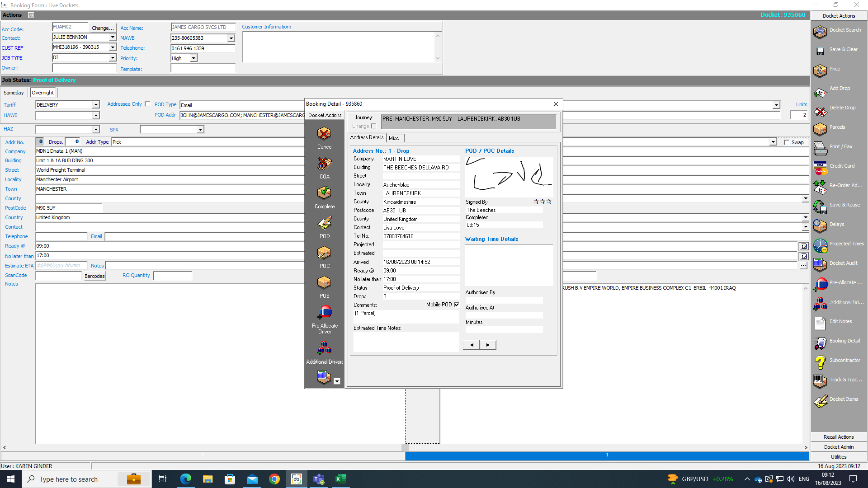
Task: Click the Docket Search icon
Action: pyautogui.click(x=820, y=31)
